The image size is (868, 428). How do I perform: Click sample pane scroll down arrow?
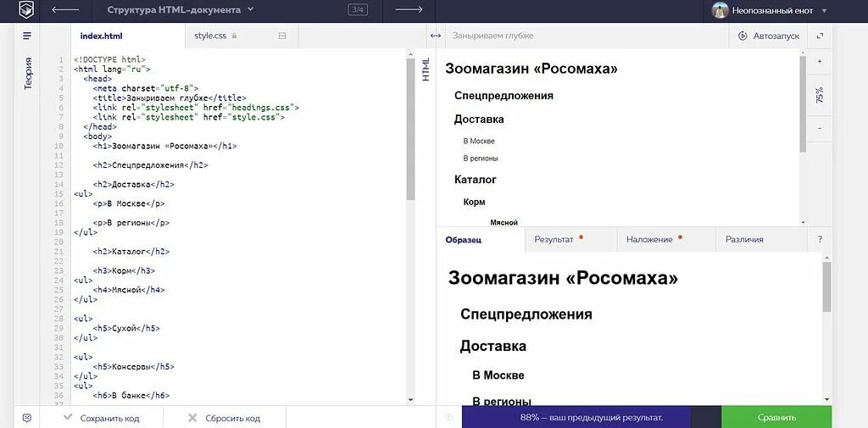[x=826, y=399]
